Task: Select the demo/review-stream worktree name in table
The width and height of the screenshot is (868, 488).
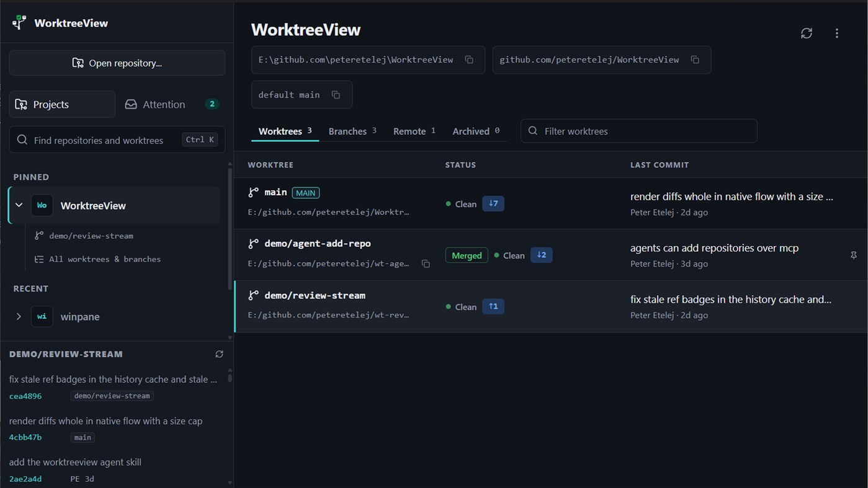Action: point(315,295)
